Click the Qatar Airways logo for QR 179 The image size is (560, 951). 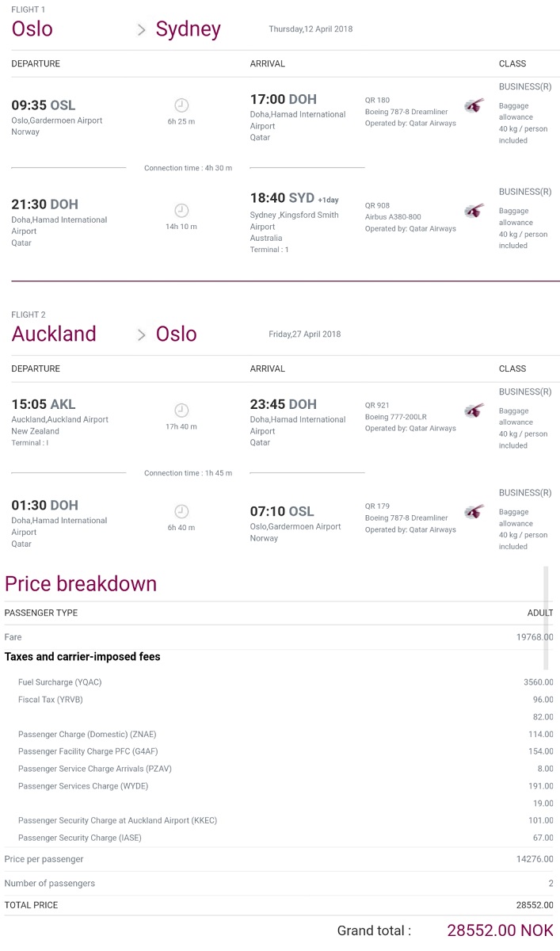474,512
